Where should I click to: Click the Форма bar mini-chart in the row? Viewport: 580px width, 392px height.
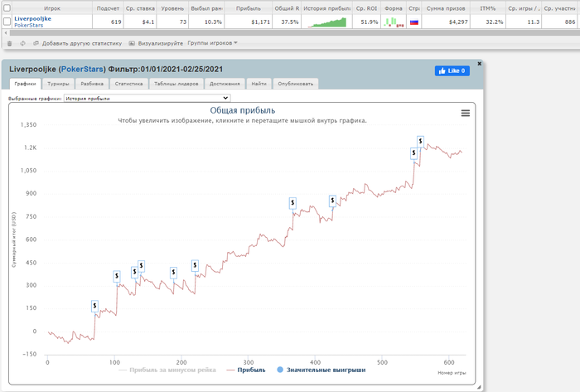click(x=394, y=22)
